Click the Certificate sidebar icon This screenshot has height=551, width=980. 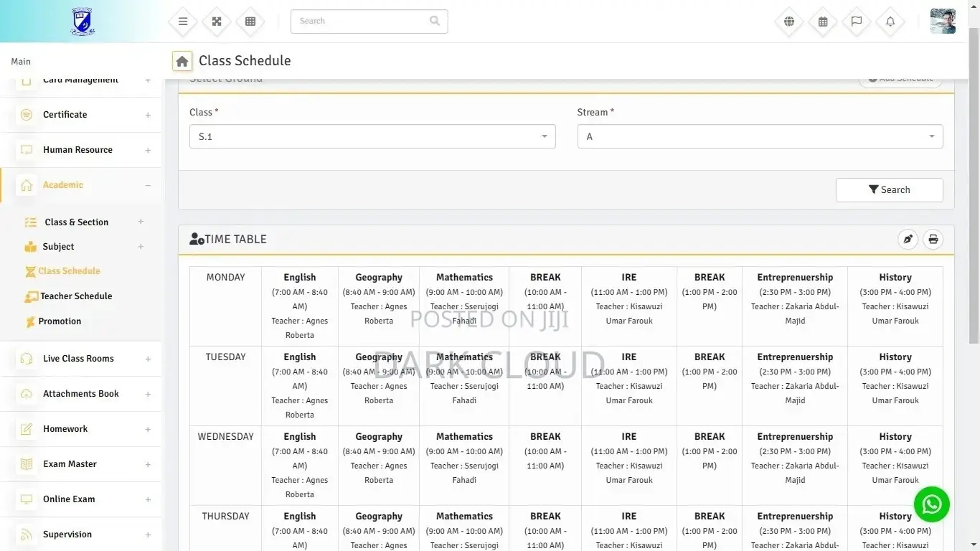pyautogui.click(x=27, y=115)
